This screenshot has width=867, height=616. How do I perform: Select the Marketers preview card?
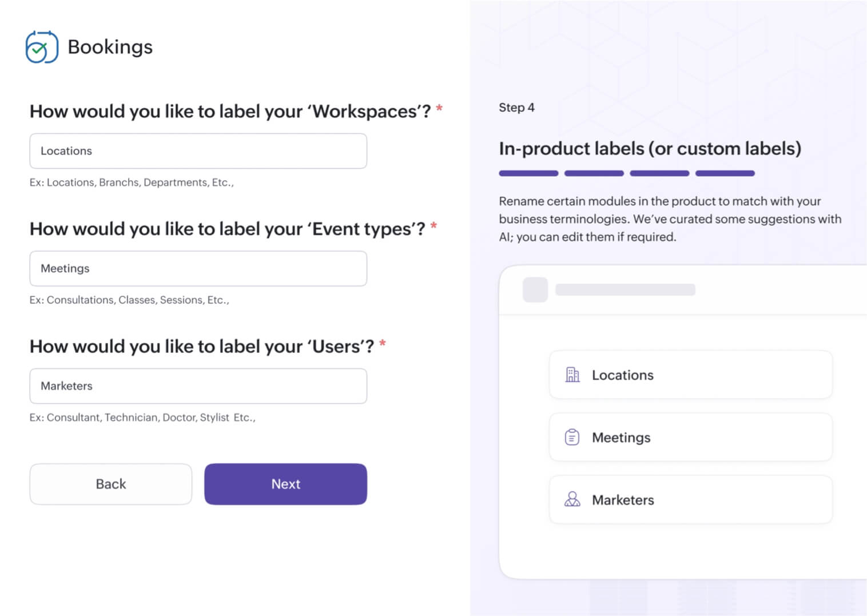pos(690,499)
